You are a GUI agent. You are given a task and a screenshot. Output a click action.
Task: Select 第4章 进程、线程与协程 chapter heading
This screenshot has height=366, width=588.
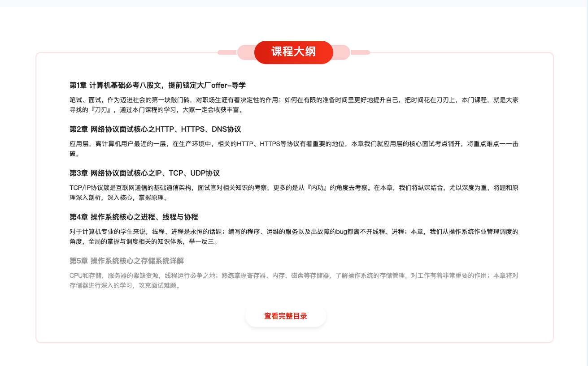(134, 217)
